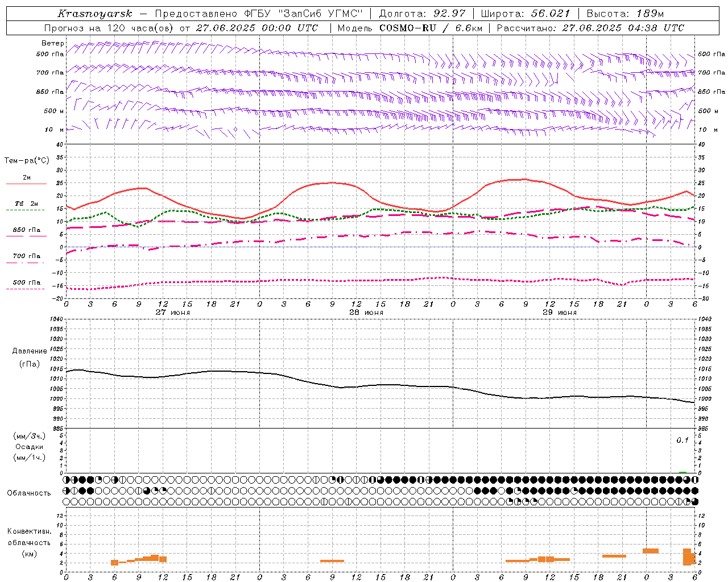
Task: Click the Krasnoyarsk station title
Action: point(95,14)
